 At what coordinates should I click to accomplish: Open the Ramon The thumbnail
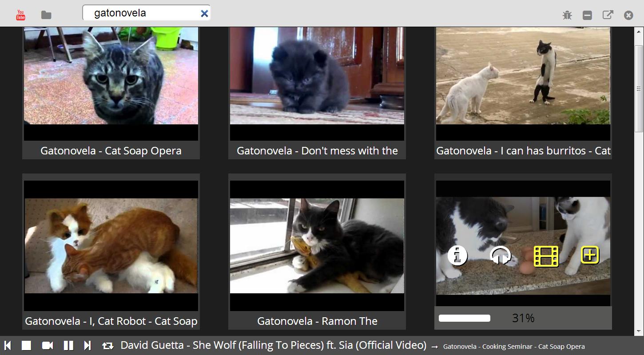click(317, 245)
